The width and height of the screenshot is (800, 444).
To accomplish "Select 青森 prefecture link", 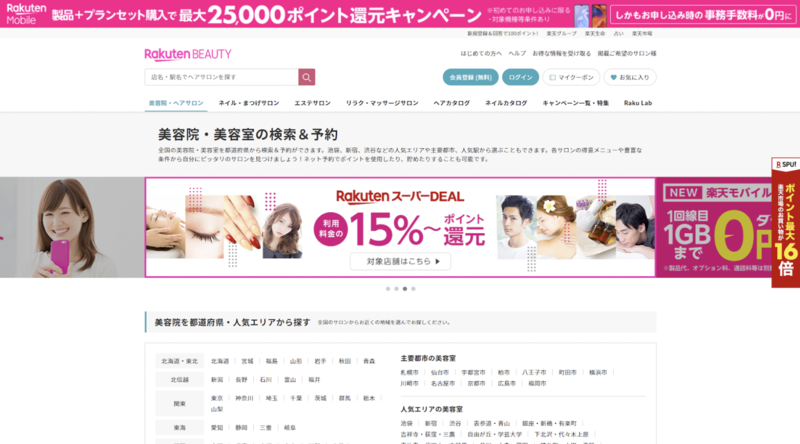I will click(x=369, y=361).
